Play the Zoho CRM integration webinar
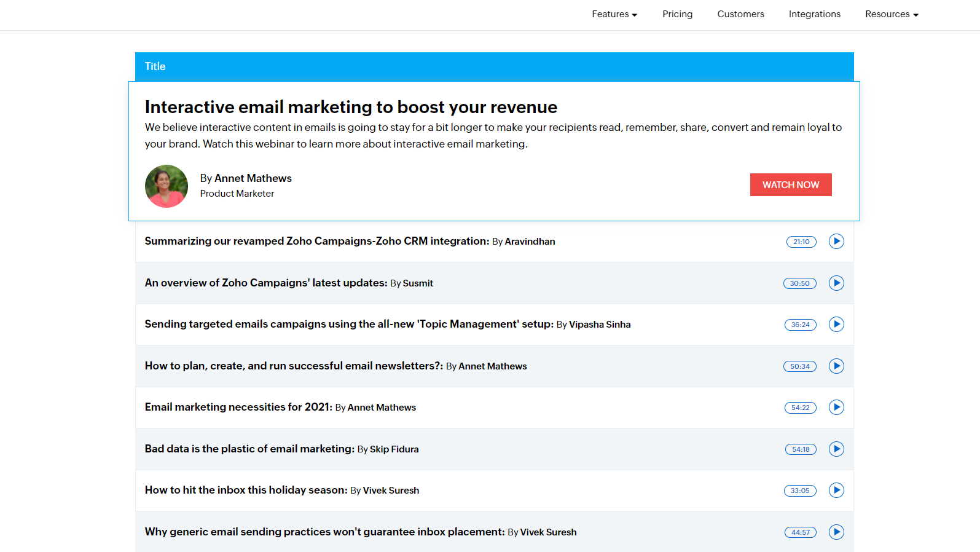This screenshot has height=552, width=980. click(836, 242)
